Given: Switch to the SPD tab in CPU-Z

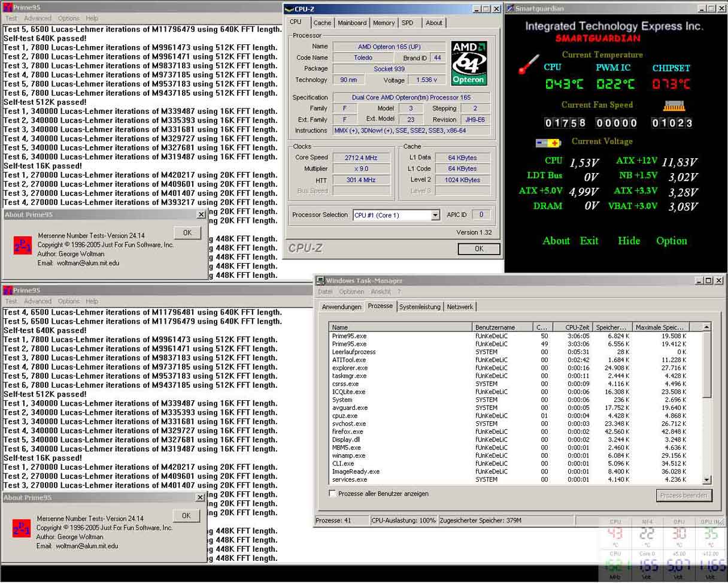Looking at the screenshot, I should click(407, 23).
